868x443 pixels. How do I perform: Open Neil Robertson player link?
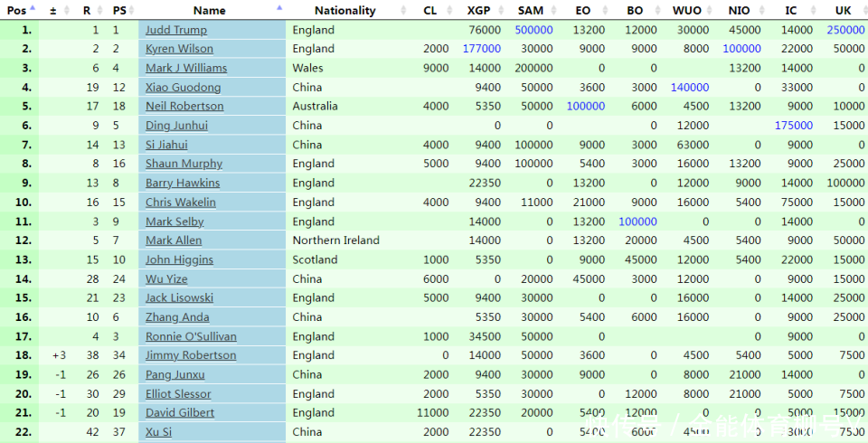click(184, 106)
